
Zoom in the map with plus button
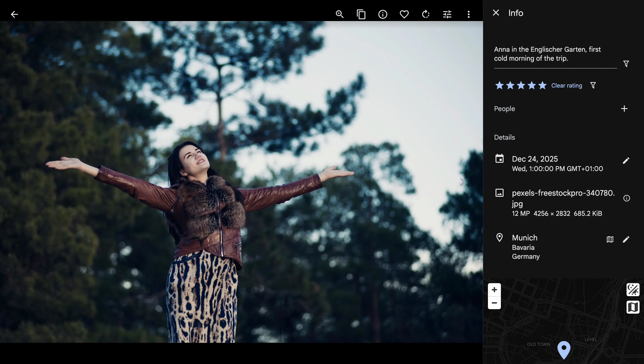(x=494, y=290)
